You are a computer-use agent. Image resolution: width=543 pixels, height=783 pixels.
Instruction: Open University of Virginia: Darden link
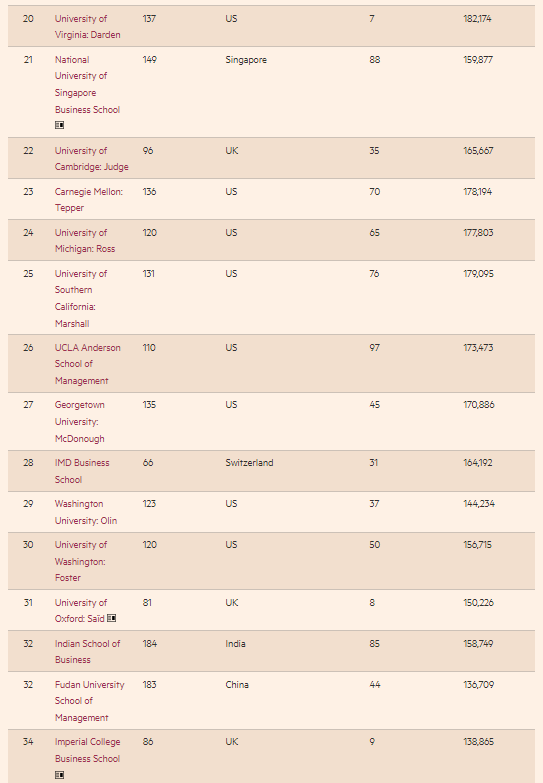(87, 26)
